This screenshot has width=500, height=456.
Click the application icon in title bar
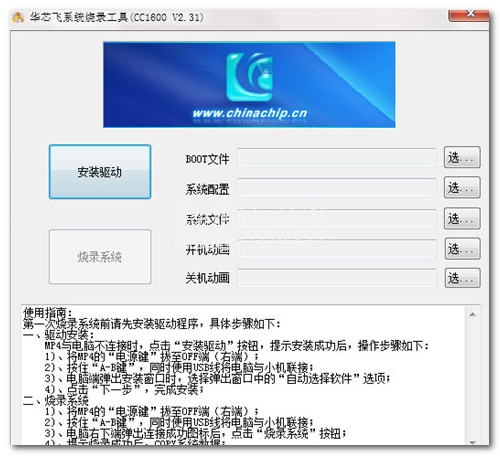click(18, 17)
